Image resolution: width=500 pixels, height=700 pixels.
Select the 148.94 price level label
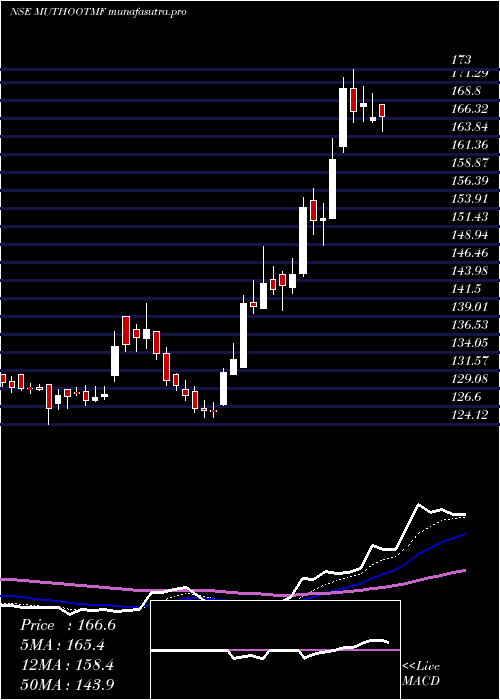pyautogui.click(x=469, y=235)
